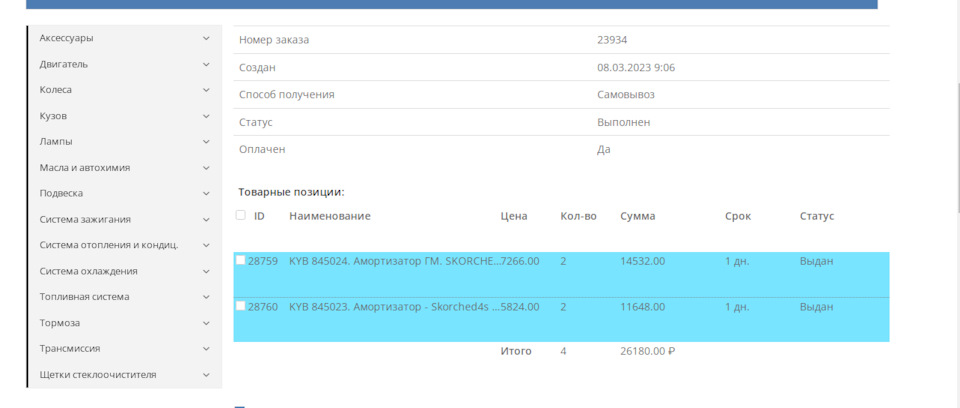
Task: Check the box for item 28759
Action: pos(241,260)
